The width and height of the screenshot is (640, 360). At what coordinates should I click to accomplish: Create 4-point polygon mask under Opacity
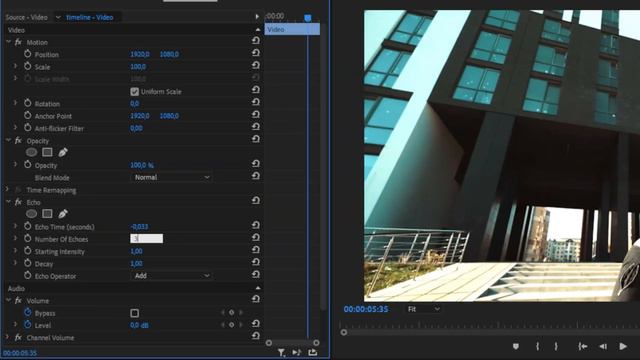click(47, 152)
